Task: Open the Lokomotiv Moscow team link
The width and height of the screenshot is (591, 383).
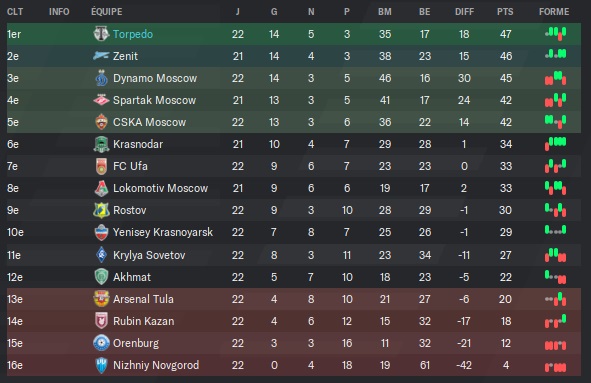Action: (161, 188)
